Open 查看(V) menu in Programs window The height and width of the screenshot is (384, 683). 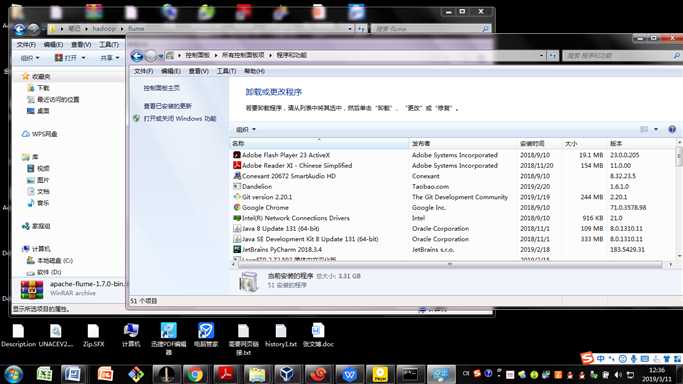point(199,71)
